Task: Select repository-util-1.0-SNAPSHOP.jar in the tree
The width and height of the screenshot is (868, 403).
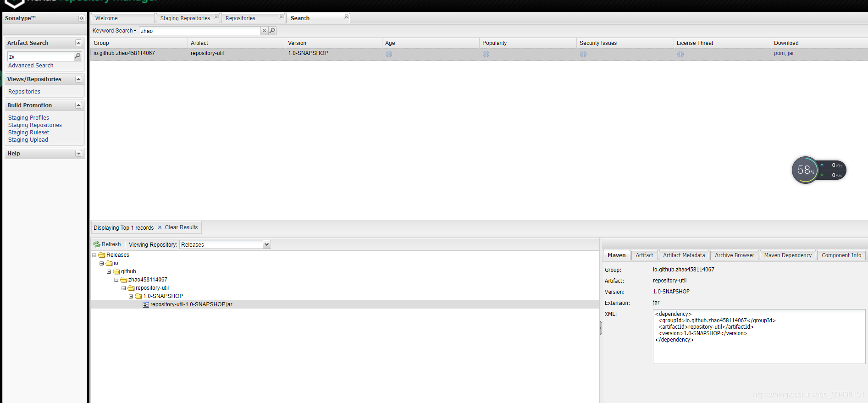Action: [x=191, y=304]
